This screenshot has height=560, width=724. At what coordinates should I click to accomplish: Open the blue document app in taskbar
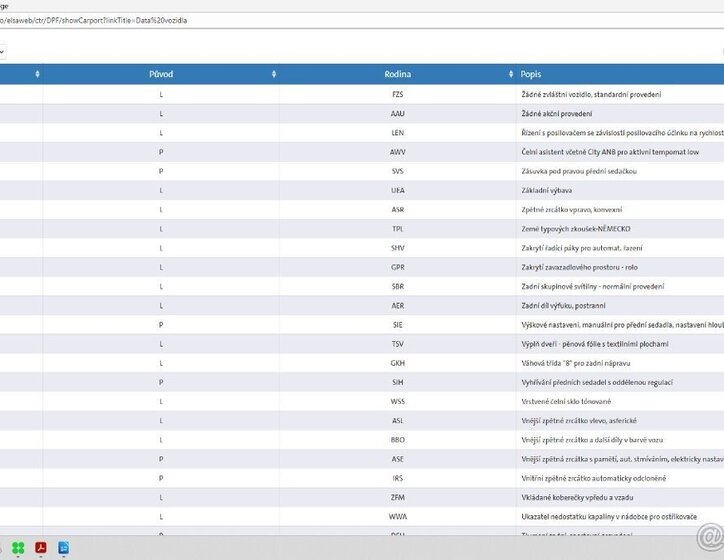pos(63,547)
